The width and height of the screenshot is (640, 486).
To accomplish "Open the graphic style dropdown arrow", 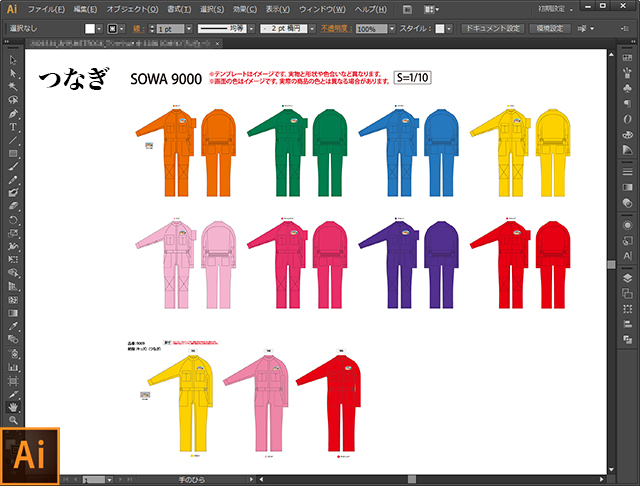I will pyautogui.click(x=449, y=29).
